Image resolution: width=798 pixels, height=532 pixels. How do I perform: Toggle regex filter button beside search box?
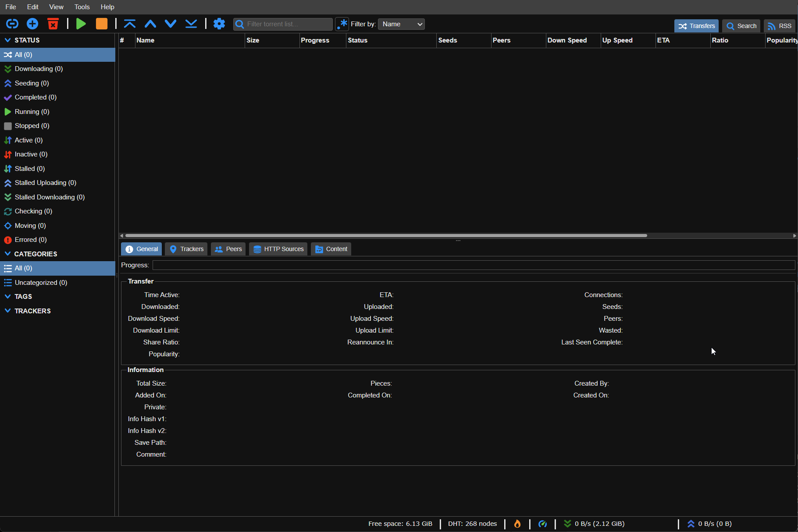(x=342, y=24)
